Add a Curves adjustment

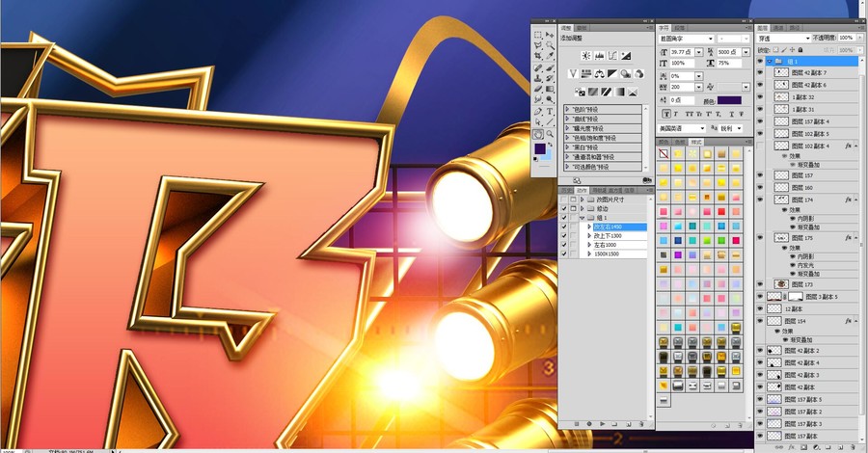pyautogui.click(x=612, y=56)
